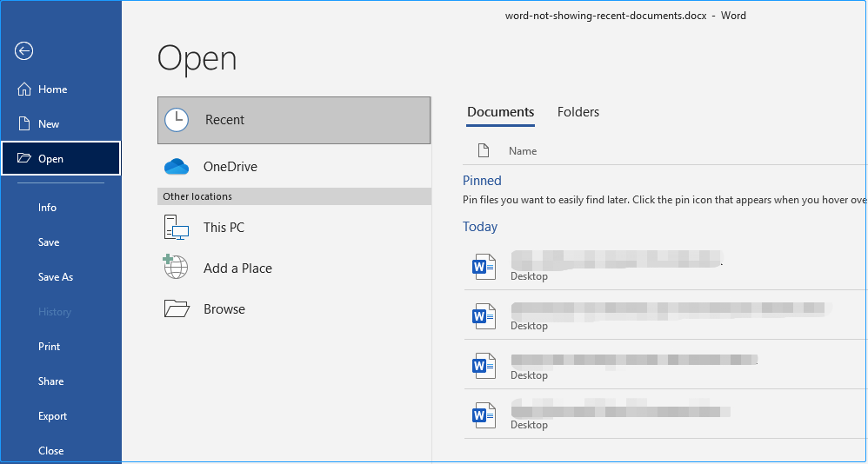Switch to the Folders tab
The image size is (868, 464).
pyautogui.click(x=578, y=112)
